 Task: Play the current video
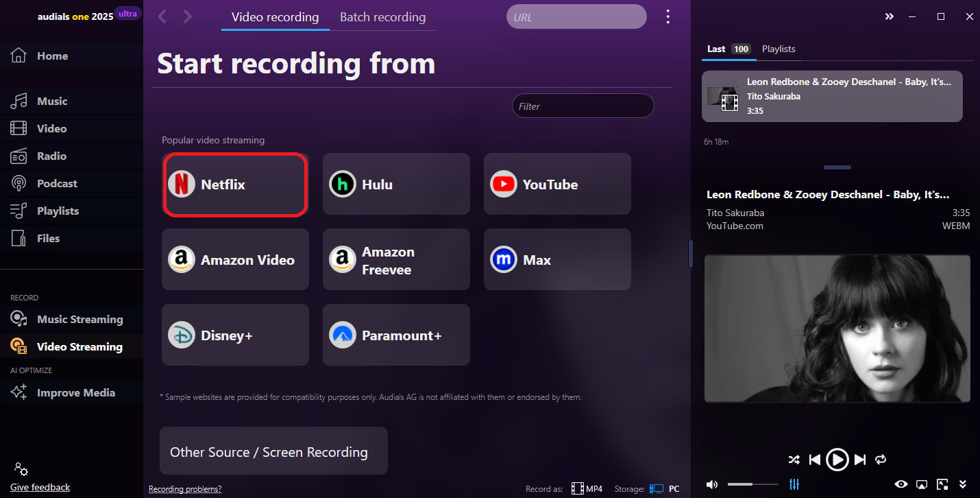coord(837,460)
